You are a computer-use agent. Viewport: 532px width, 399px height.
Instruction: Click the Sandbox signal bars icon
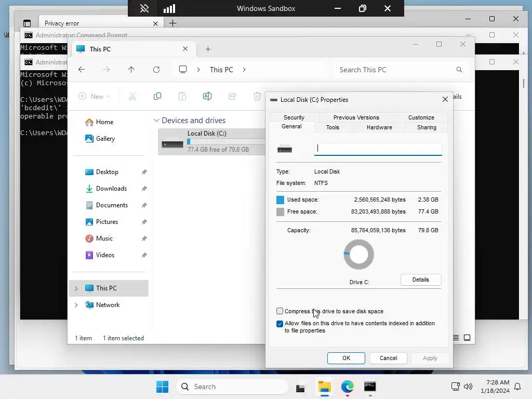click(169, 8)
